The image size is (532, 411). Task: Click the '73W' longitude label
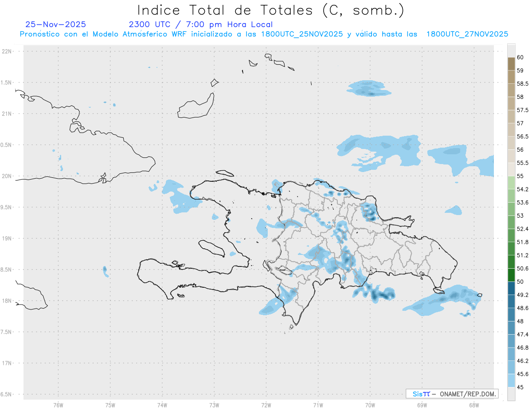click(214, 404)
